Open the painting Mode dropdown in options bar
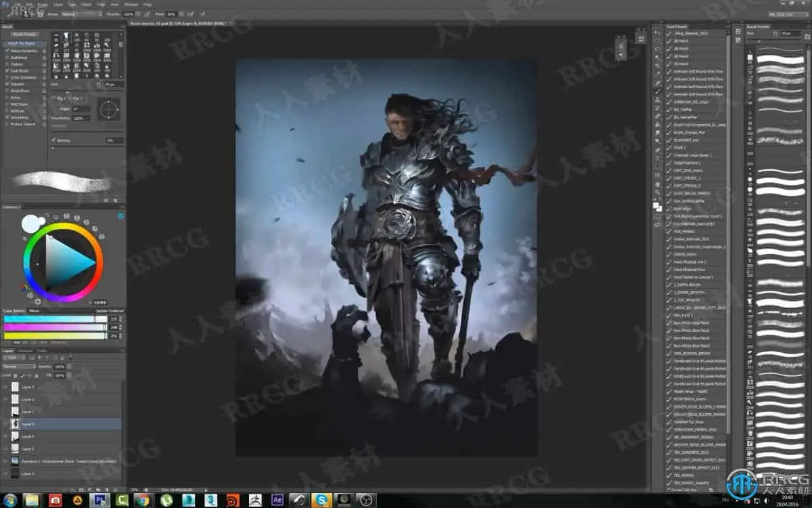 point(82,14)
